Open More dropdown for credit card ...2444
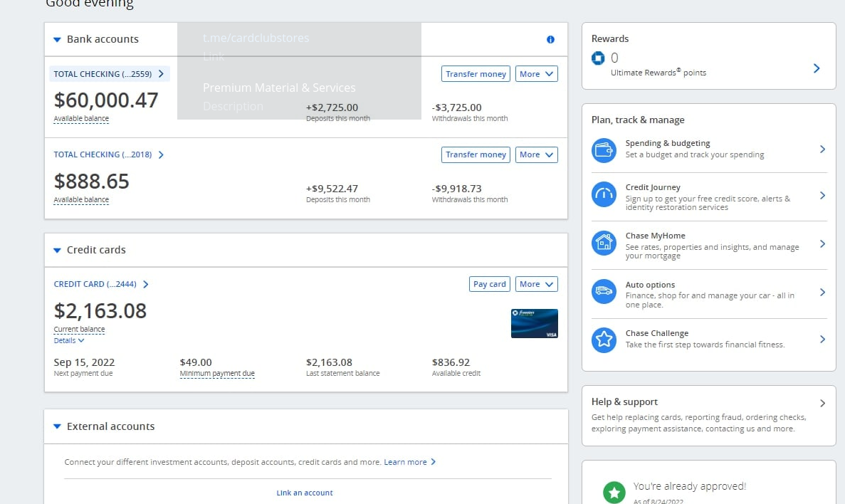The height and width of the screenshot is (504, 845). click(x=536, y=284)
